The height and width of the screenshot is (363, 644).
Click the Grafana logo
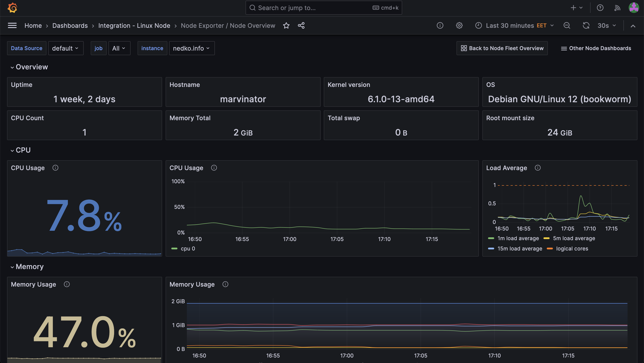pyautogui.click(x=12, y=8)
